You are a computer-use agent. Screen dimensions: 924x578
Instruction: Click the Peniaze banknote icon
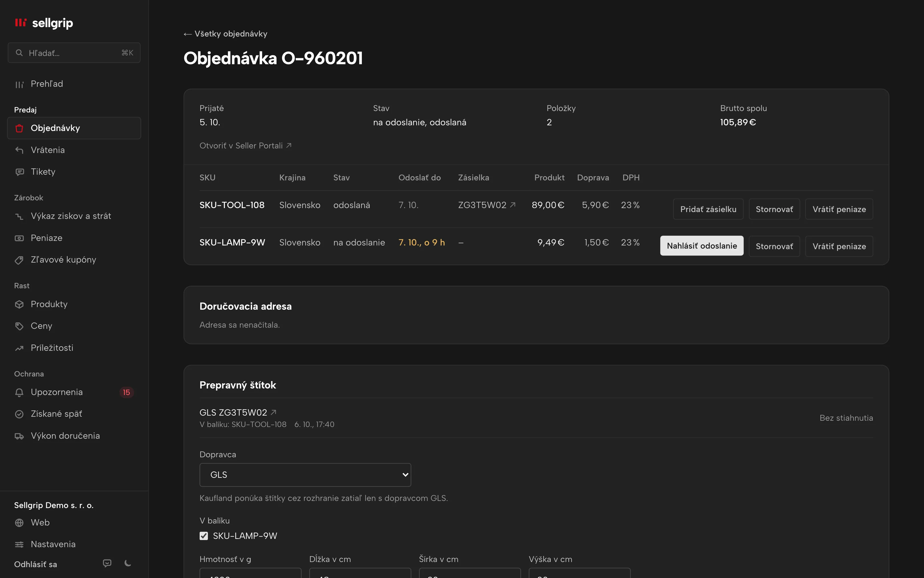(19, 238)
